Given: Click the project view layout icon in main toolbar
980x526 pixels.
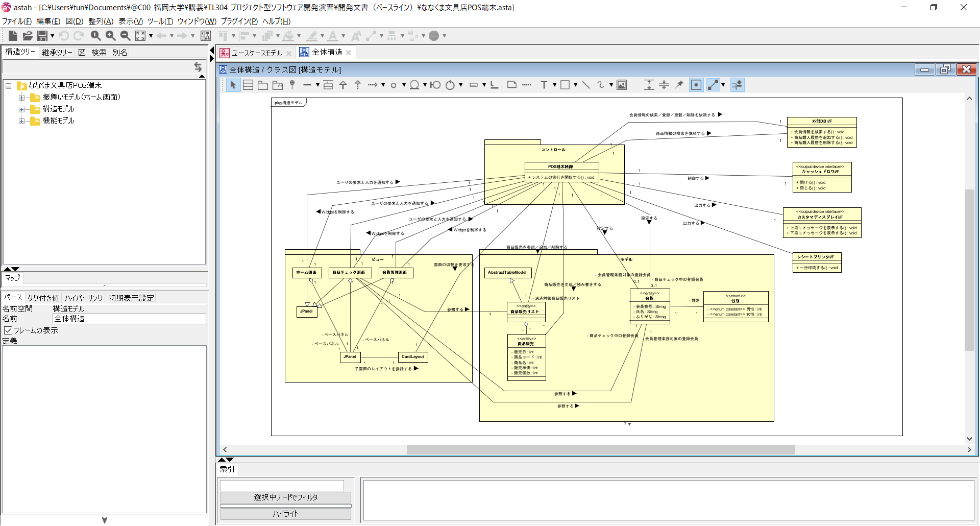Looking at the screenshot, I should (x=206, y=35).
